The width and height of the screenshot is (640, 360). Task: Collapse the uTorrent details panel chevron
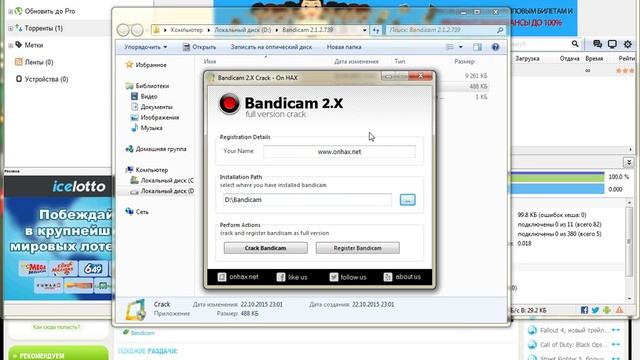tap(629, 162)
